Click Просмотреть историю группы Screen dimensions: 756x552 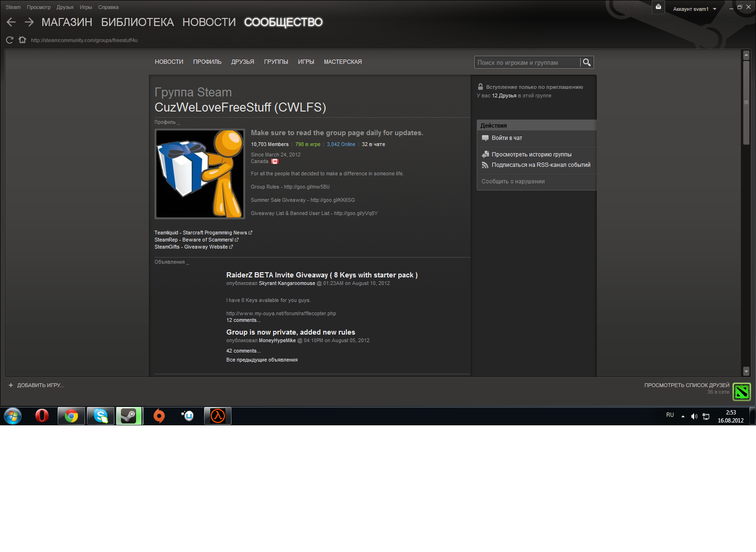(532, 155)
